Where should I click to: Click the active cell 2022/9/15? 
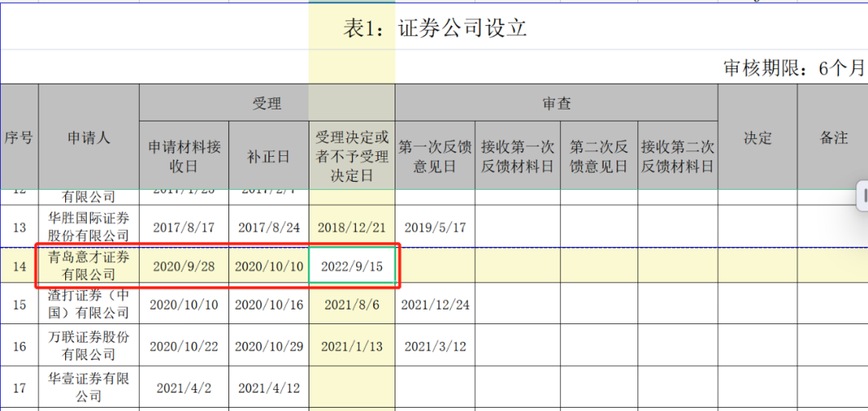(x=351, y=266)
